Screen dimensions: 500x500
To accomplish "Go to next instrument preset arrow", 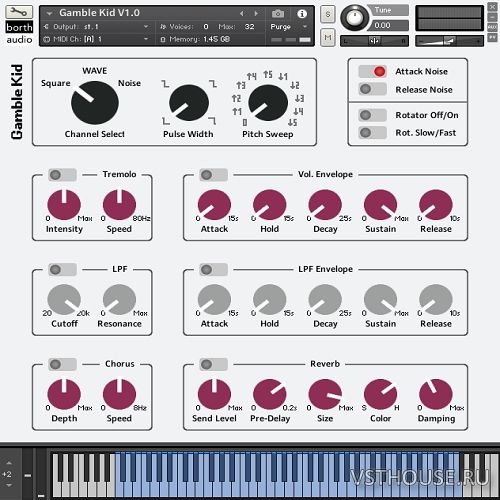I will 256,14.
